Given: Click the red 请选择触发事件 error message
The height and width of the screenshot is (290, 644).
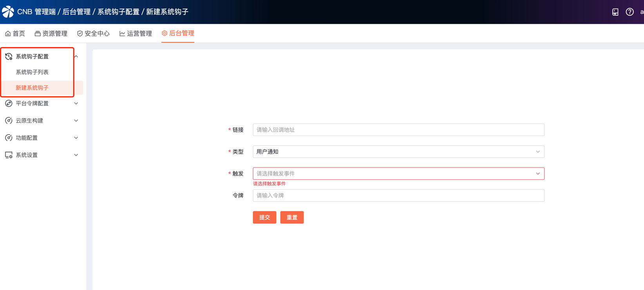Looking at the screenshot, I should (270, 184).
